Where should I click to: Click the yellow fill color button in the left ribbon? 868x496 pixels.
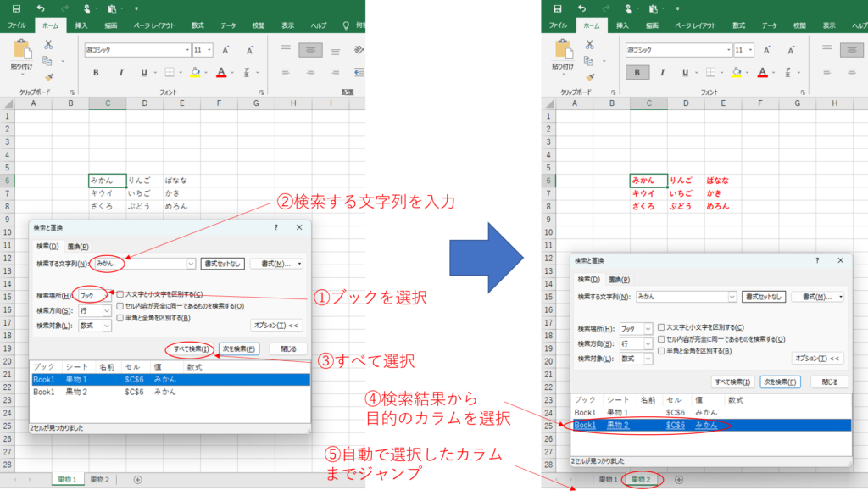(194, 72)
